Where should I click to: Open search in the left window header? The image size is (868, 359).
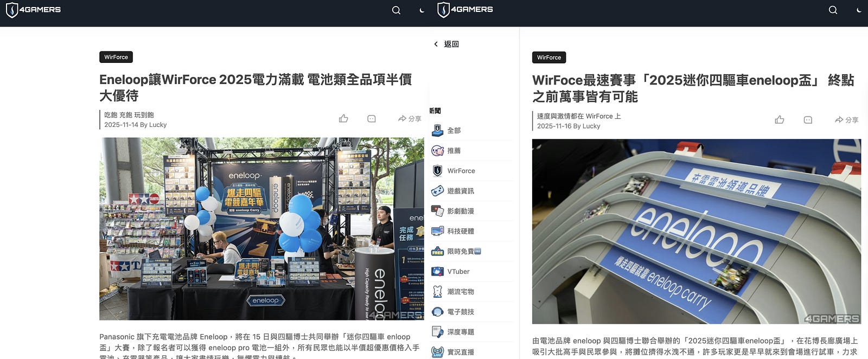point(396,10)
